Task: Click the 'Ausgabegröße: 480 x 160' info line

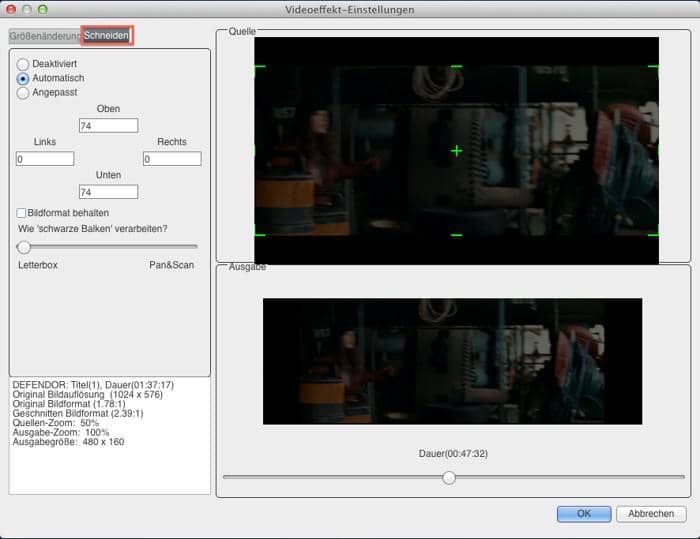Action: tap(68, 442)
